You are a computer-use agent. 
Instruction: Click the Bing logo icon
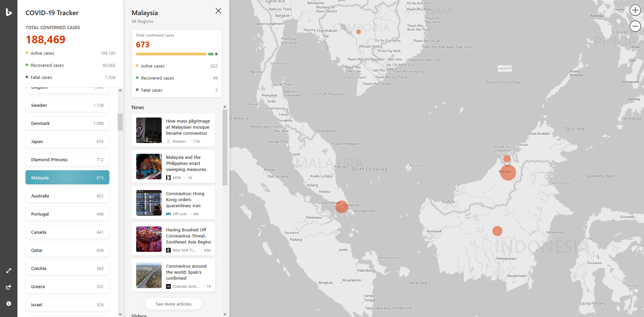point(9,12)
